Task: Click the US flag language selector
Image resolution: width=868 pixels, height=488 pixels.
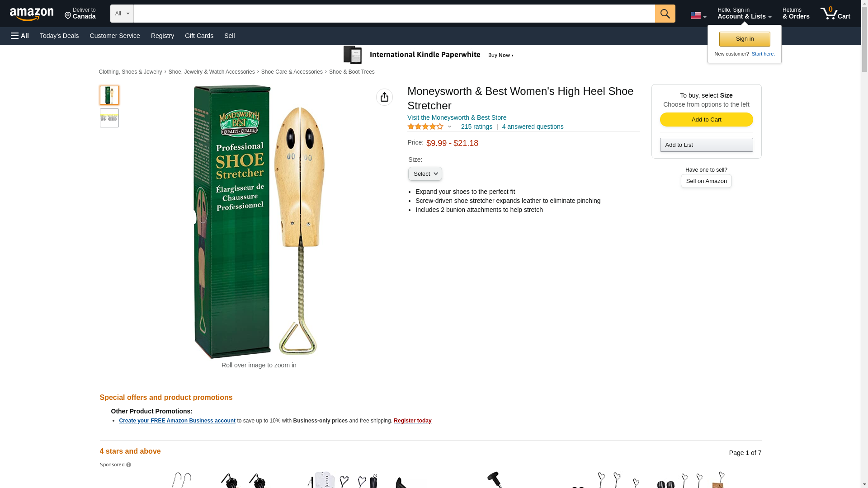Action: click(698, 16)
